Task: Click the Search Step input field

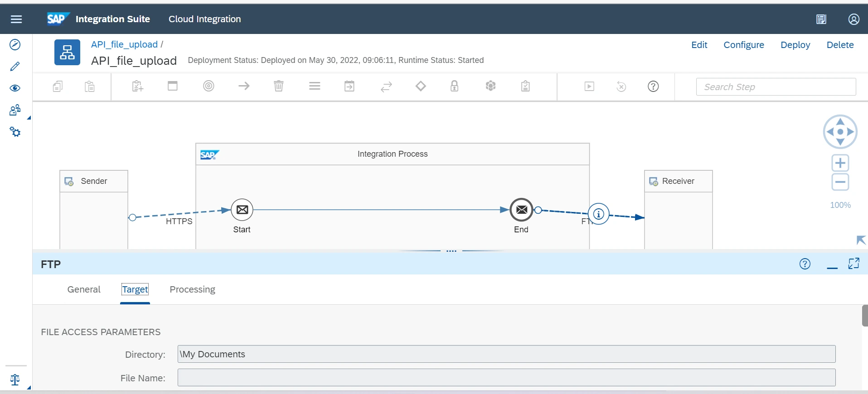Action: [776, 86]
